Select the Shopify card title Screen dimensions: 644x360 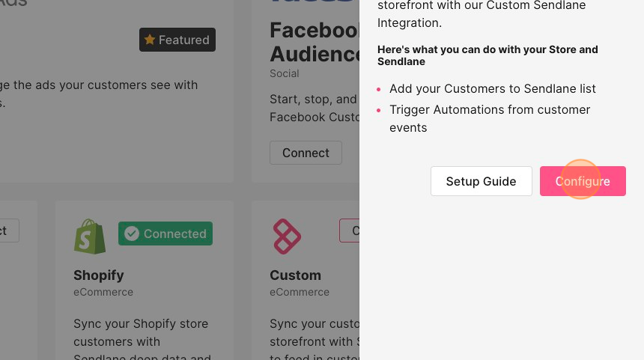click(x=99, y=275)
